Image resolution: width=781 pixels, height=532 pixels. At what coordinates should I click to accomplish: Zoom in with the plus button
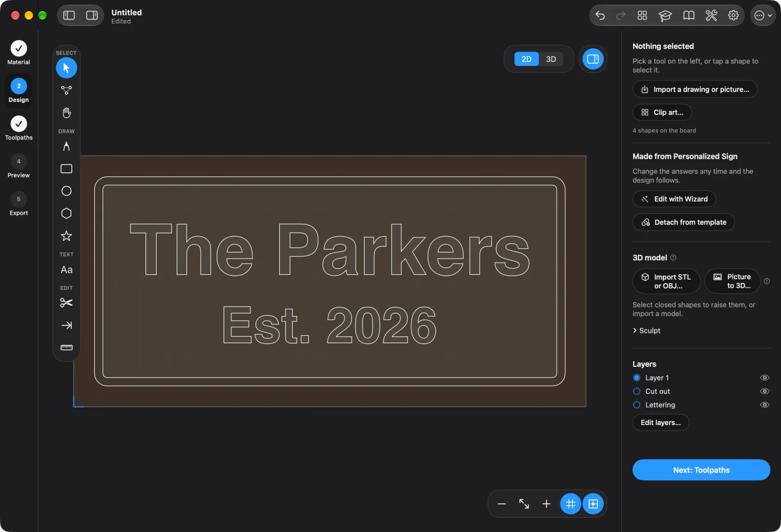[x=546, y=504]
